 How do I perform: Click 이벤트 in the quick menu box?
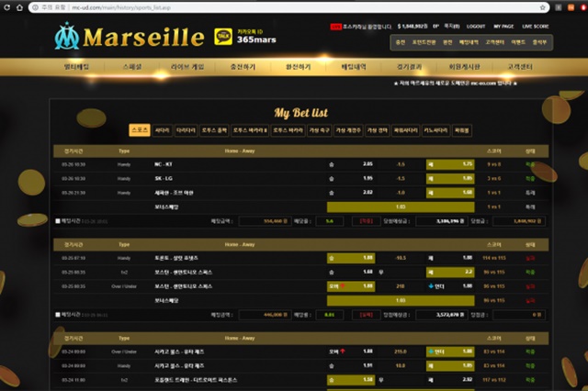tap(518, 42)
